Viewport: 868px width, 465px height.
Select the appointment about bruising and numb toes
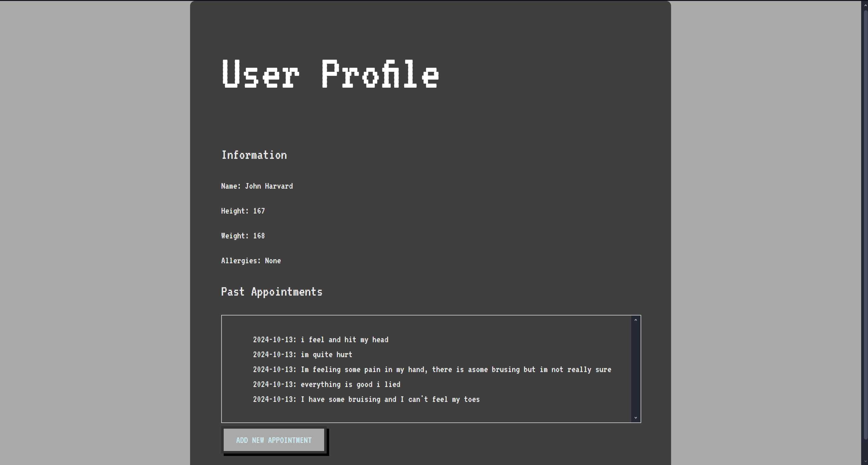click(x=366, y=399)
